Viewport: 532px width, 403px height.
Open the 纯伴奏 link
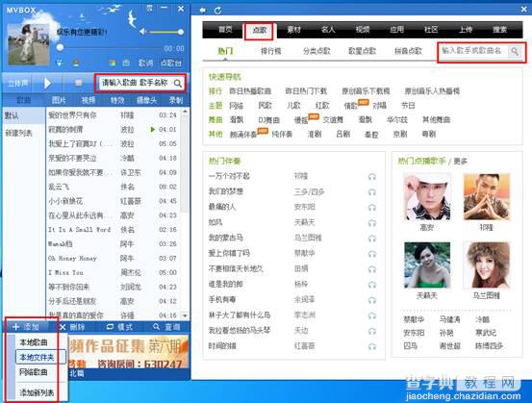[x=282, y=135]
